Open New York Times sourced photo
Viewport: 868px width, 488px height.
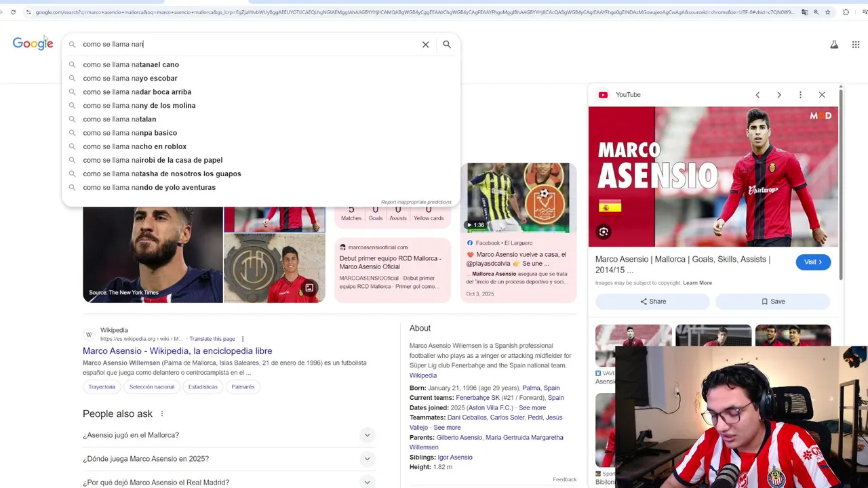pos(153,255)
